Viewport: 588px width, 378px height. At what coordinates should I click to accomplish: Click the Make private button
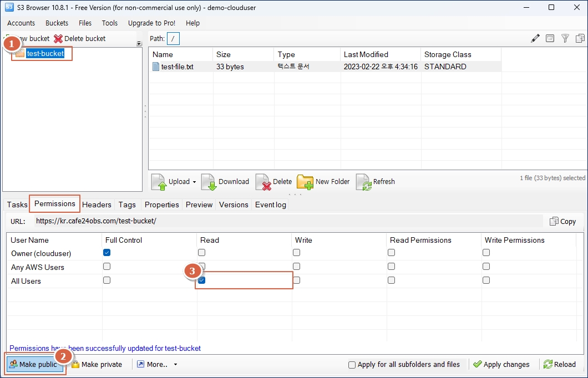pyautogui.click(x=97, y=364)
